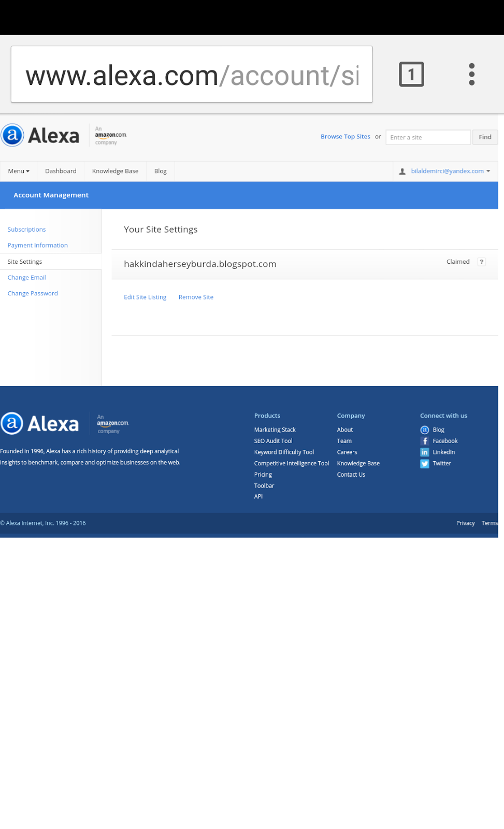This screenshot has height=829, width=504.
Task: Click the Your Site Settings heading
Action: tap(161, 230)
